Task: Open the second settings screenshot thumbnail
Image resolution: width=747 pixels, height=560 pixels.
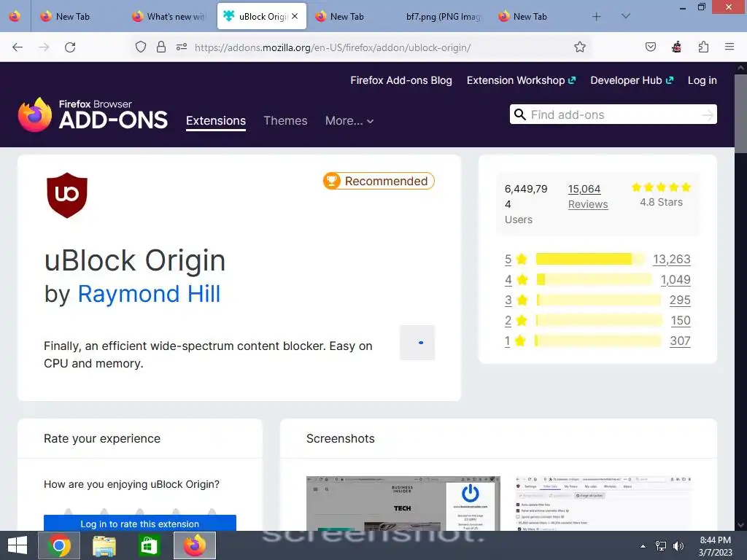Action: point(603,503)
